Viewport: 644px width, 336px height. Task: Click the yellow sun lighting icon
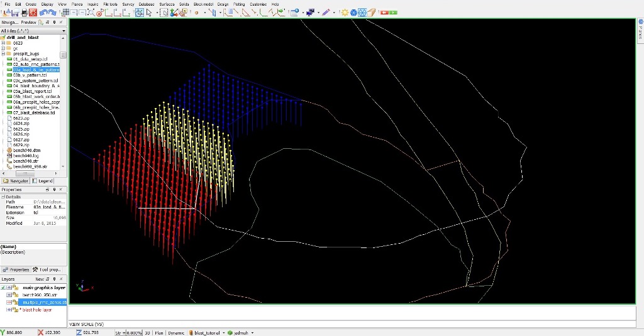tap(345, 13)
